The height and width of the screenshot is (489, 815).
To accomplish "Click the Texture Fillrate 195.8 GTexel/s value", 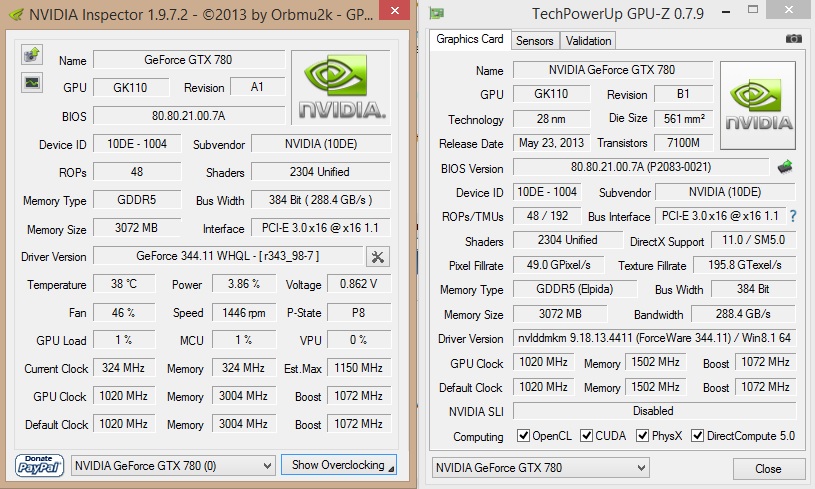I will pos(745,265).
